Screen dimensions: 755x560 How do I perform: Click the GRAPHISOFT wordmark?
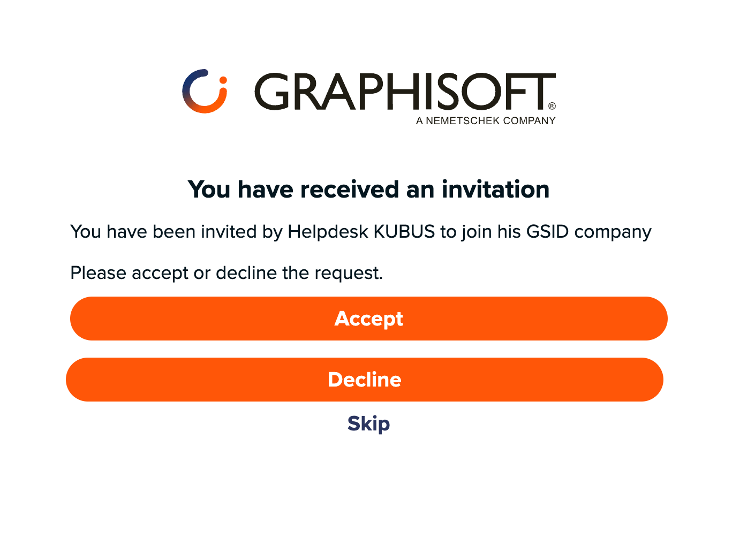coord(405,92)
